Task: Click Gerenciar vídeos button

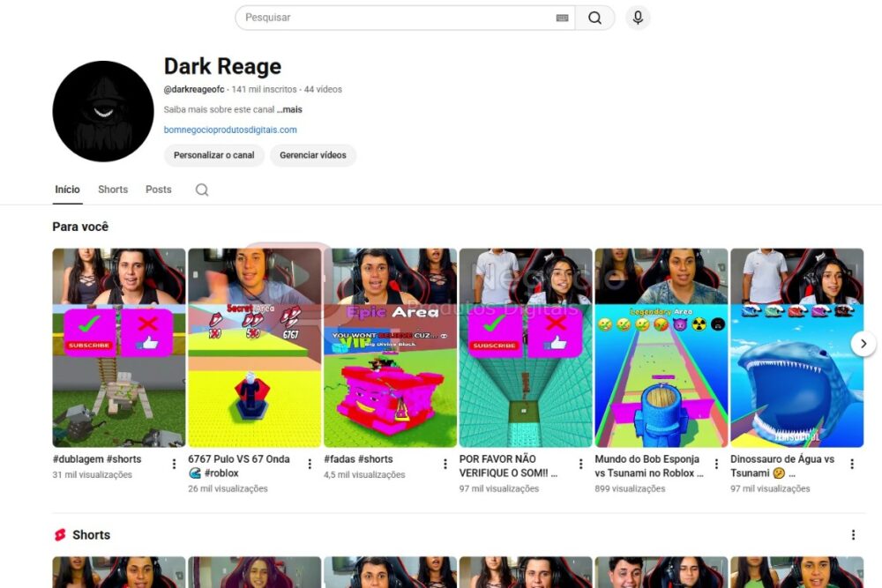Action: point(313,155)
